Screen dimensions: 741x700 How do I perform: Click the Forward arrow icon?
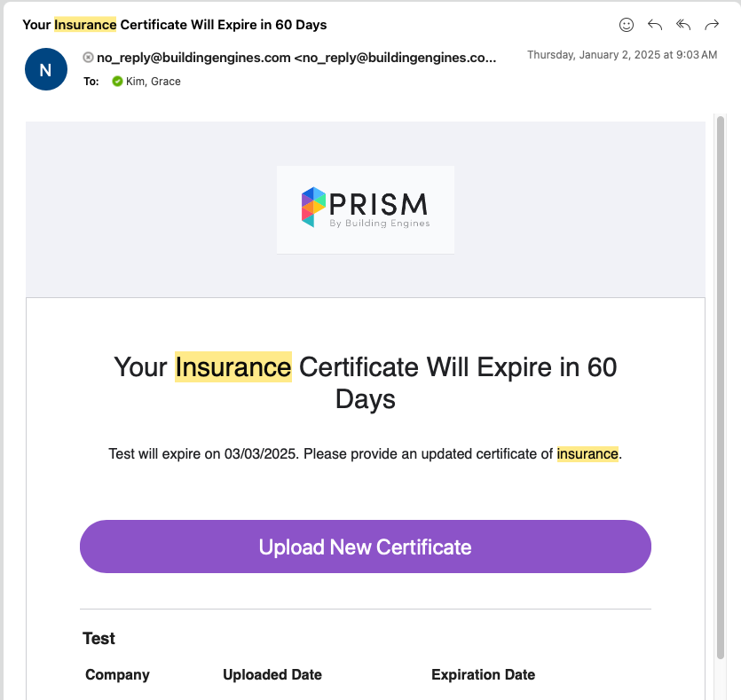(x=711, y=25)
